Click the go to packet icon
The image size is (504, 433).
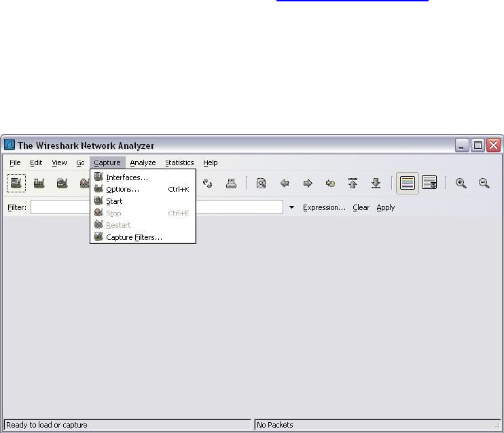coord(330,184)
